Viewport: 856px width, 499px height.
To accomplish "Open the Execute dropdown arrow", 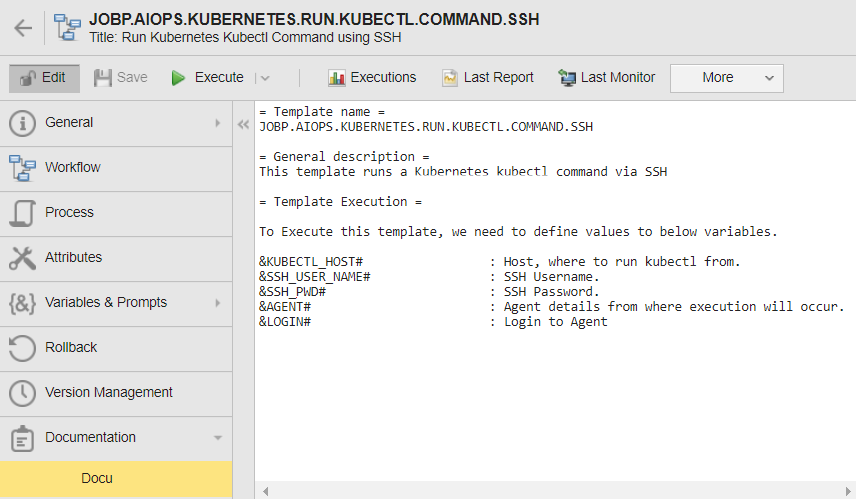I will pyautogui.click(x=264, y=78).
